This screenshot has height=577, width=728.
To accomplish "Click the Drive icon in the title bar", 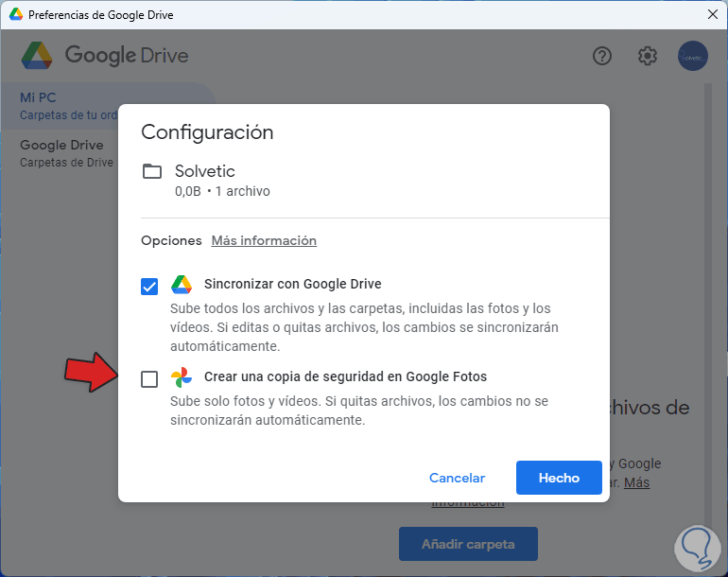I will 16,15.
